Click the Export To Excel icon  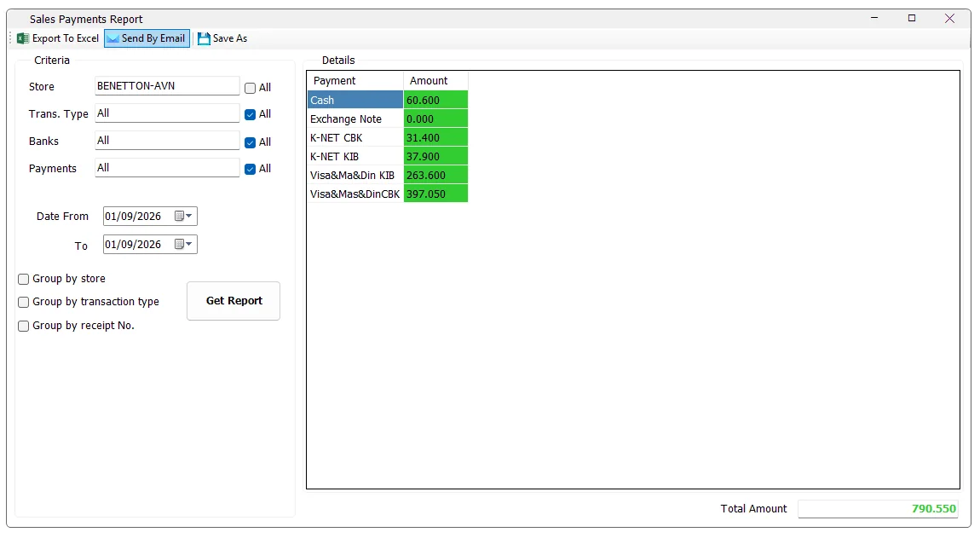[x=23, y=38]
